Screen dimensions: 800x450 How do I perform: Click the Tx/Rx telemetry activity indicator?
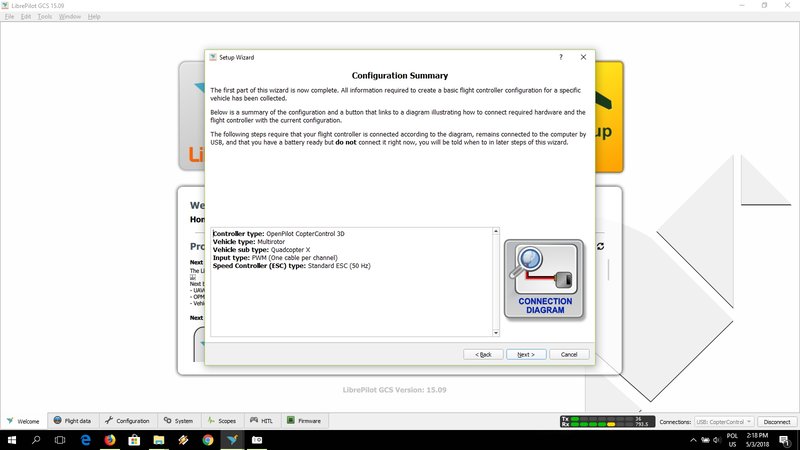602,421
